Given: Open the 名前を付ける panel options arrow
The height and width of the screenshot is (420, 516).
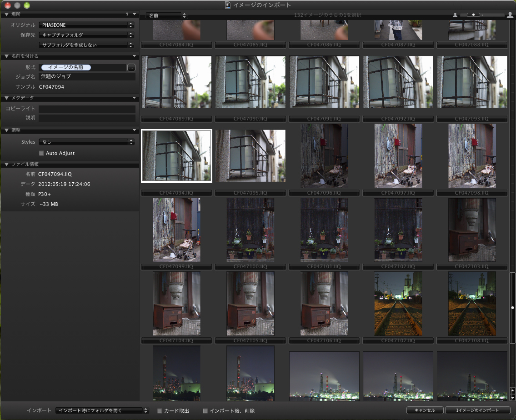Looking at the screenshot, I should [134, 56].
